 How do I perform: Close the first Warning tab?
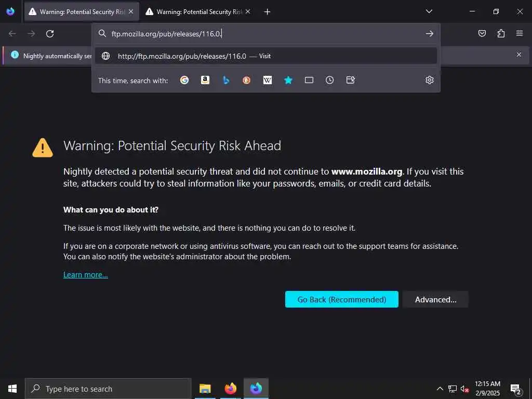[131, 11]
